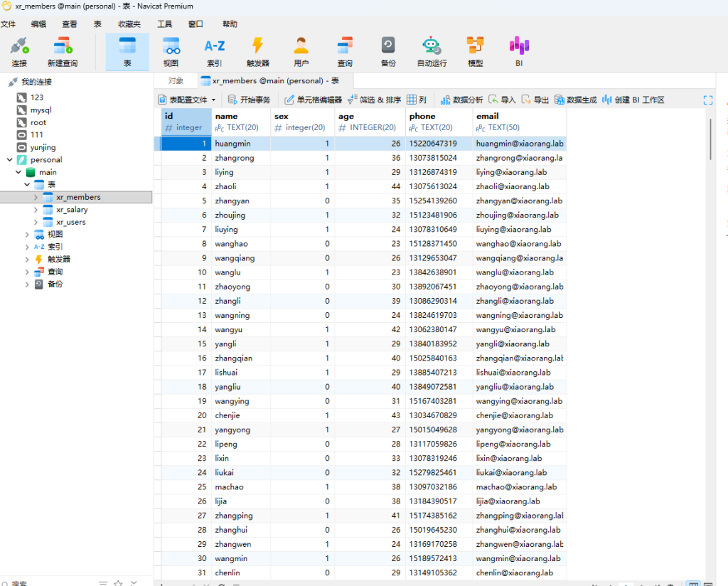Open the 收藏夹 menu
Viewport: 728px width, 586px height.
[x=129, y=24]
